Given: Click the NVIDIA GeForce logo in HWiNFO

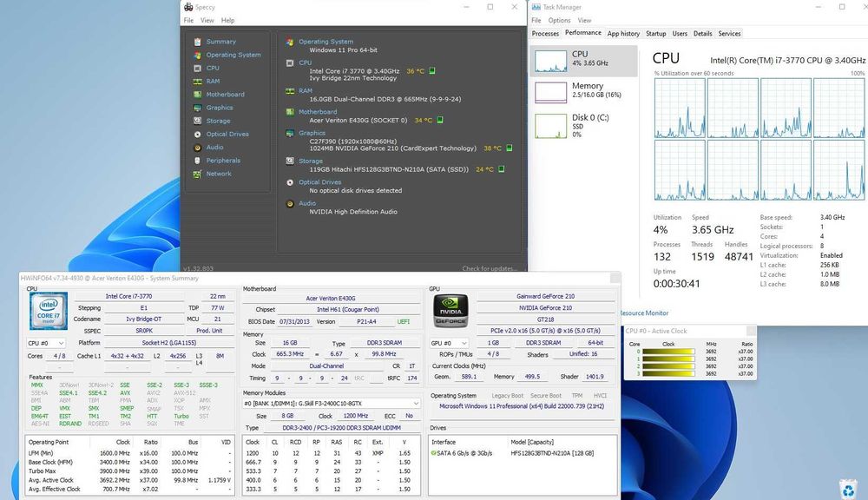Looking at the screenshot, I should [x=450, y=311].
